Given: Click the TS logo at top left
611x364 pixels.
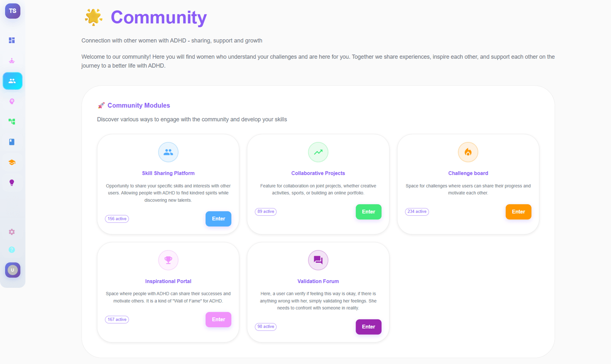Looking at the screenshot, I should [x=13, y=11].
